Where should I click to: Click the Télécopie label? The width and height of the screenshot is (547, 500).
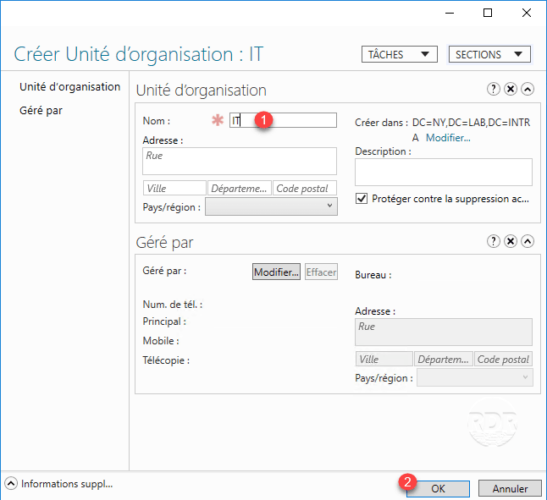click(x=166, y=360)
